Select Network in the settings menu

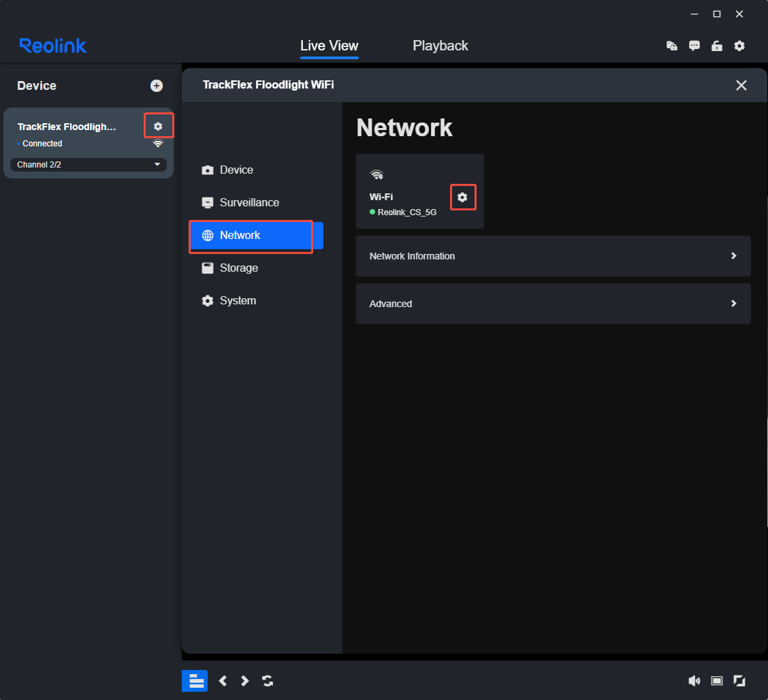click(256, 236)
